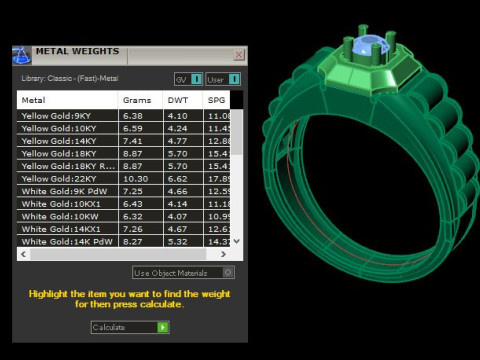The image size is (480, 360).
Task: Select the White Gold:14K PdW row
Action: pyautogui.click(x=123, y=241)
